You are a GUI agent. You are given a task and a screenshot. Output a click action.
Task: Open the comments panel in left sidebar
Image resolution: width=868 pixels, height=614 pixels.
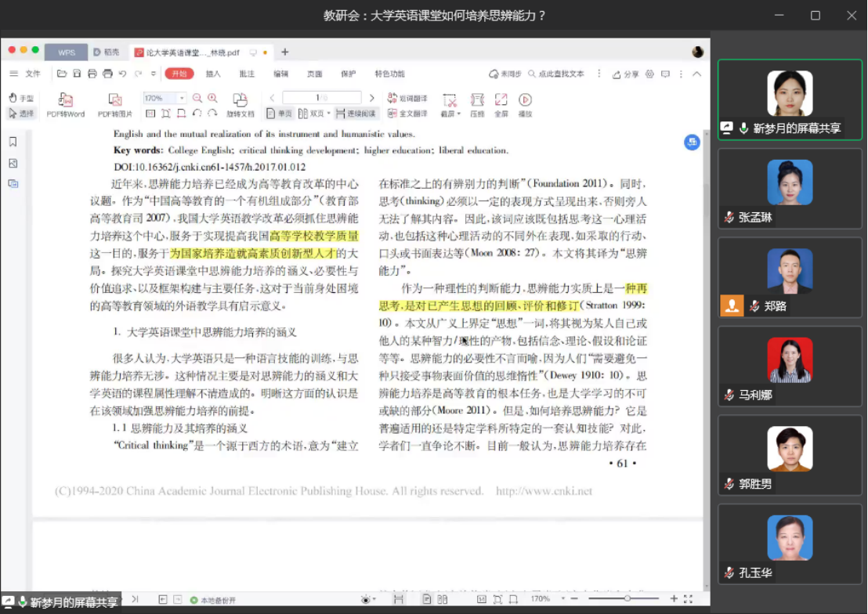pyautogui.click(x=13, y=184)
